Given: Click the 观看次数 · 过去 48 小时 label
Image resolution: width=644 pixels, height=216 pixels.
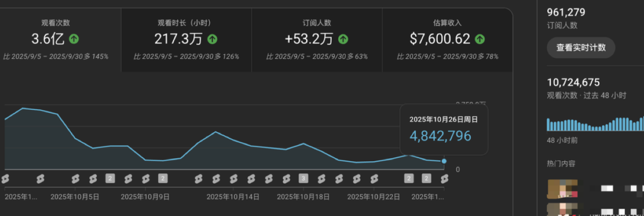Looking at the screenshot, I should click(x=587, y=96).
